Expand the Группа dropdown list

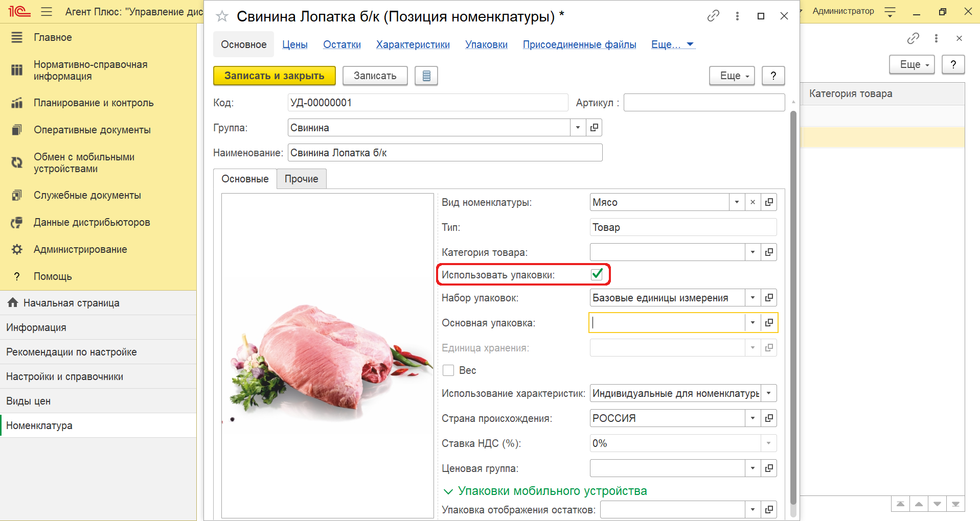pos(578,128)
